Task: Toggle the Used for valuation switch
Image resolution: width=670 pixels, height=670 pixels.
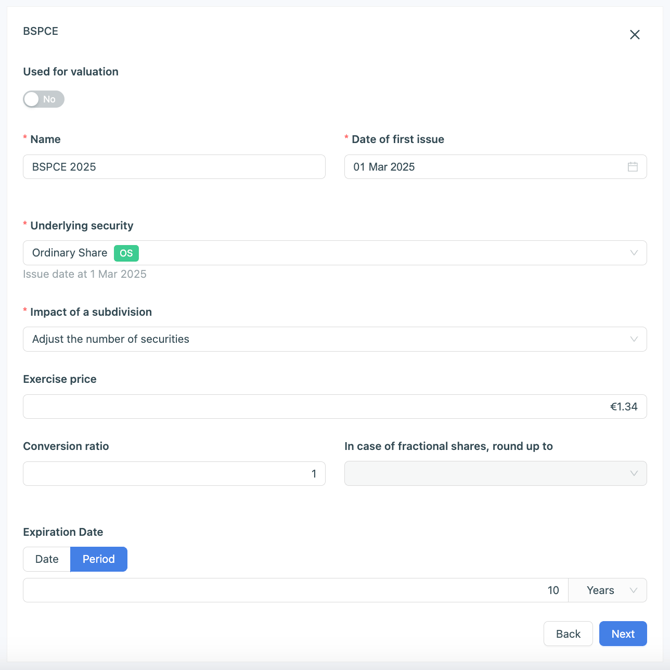Action: coord(44,99)
